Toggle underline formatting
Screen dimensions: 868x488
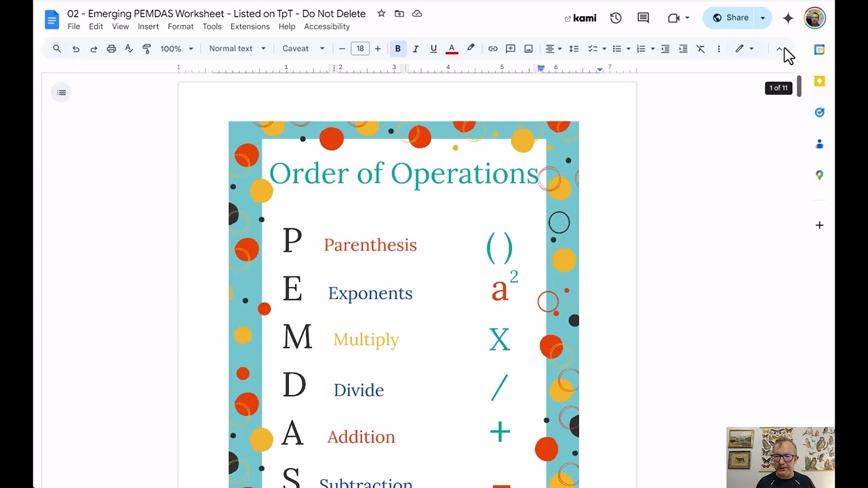pos(433,49)
